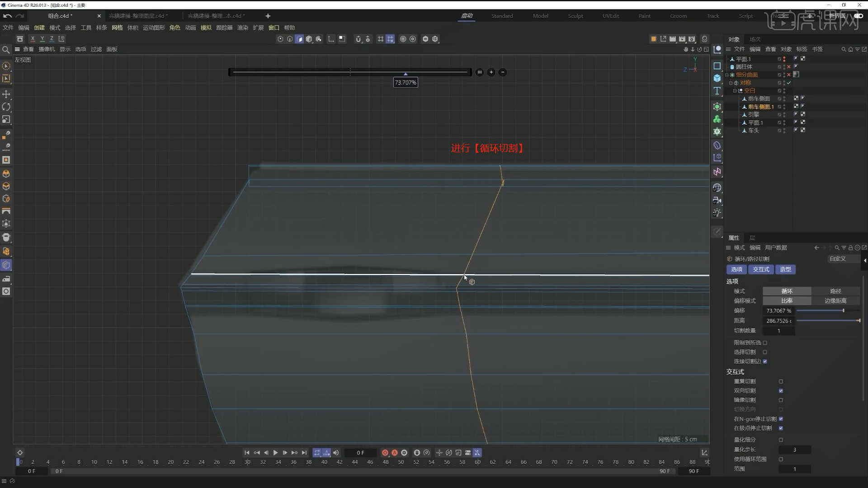Enable 重复切割 checkbox

coord(781,381)
